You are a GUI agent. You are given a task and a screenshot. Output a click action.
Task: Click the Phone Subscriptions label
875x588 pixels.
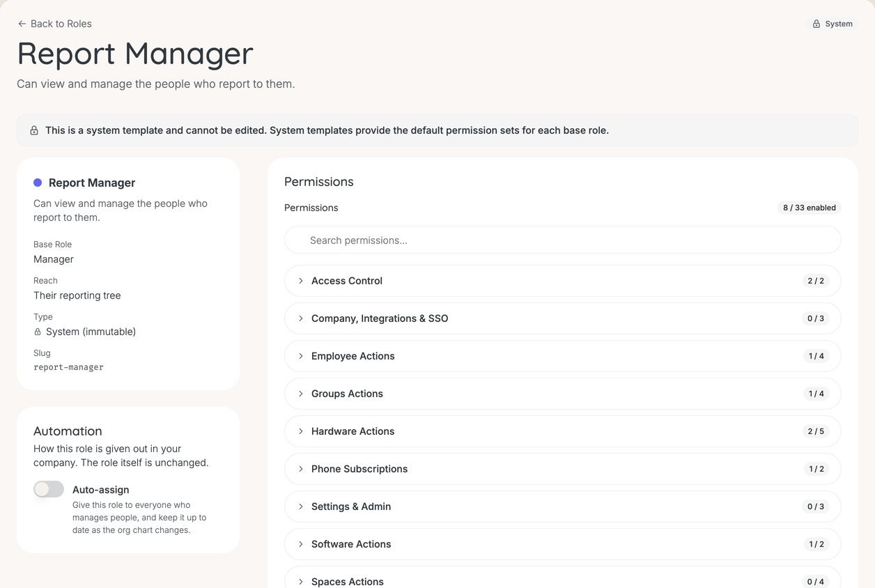(x=359, y=469)
